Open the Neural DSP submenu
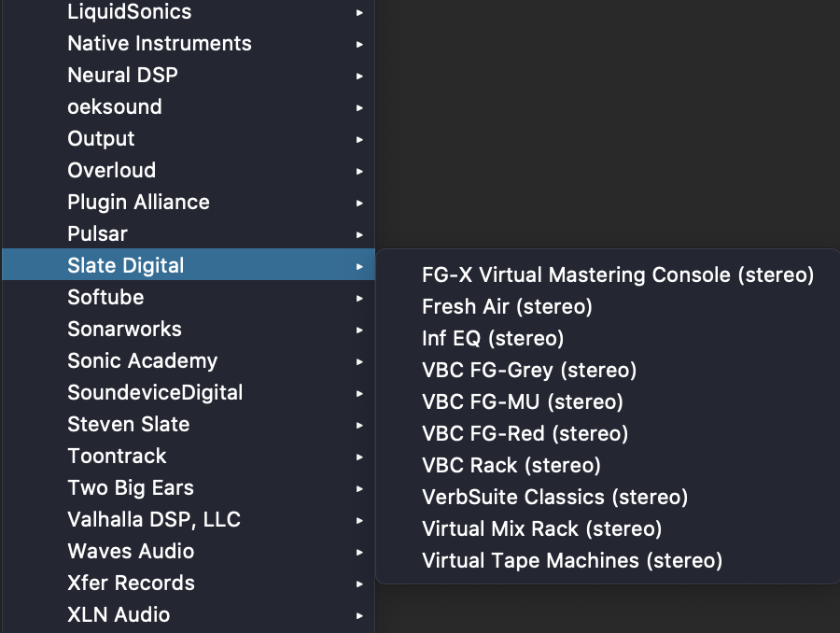The image size is (840, 633). [x=188, y=75]
